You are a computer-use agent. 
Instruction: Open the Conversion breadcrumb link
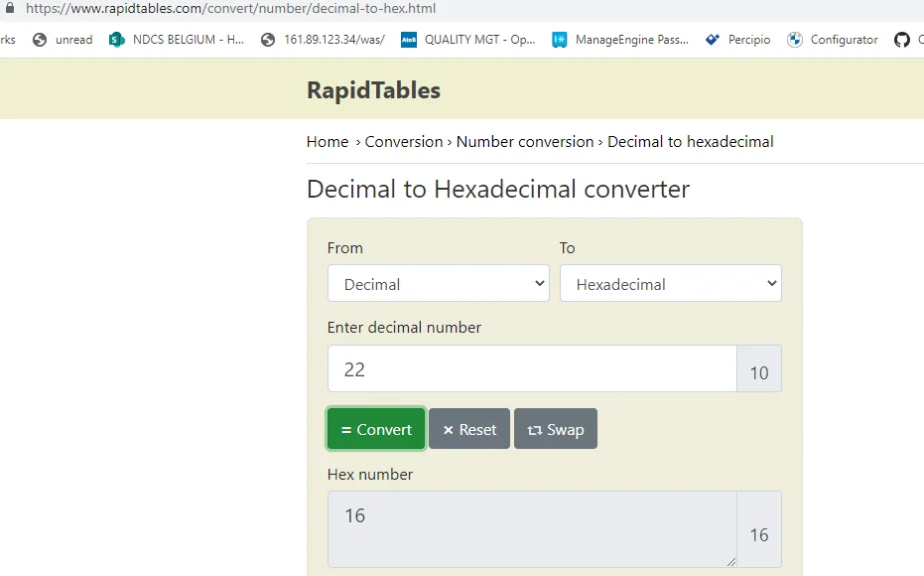pyautogui.click(x=404, y=141)
